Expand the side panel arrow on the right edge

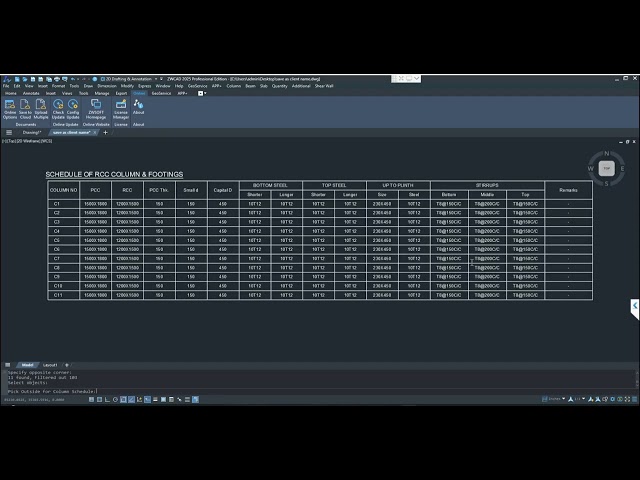click(635, 306)
